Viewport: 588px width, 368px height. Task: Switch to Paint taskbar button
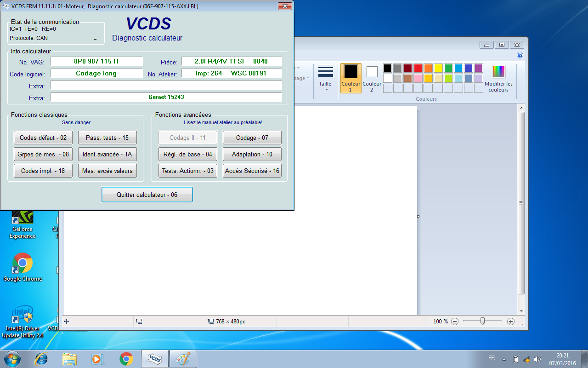pyautogui.click(x=183, y=359)
